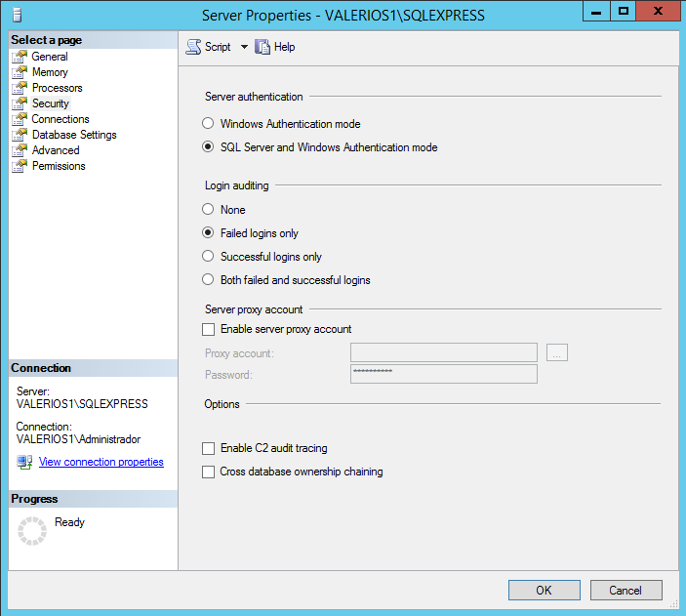
Task: Click the server icon in title bar
Action: (x=17, y=15)
